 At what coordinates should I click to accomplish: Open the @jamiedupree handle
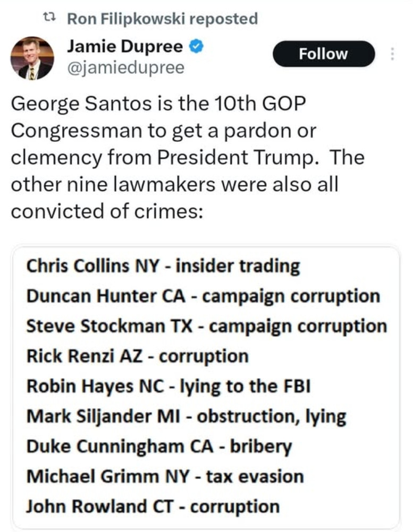point(125,67)
